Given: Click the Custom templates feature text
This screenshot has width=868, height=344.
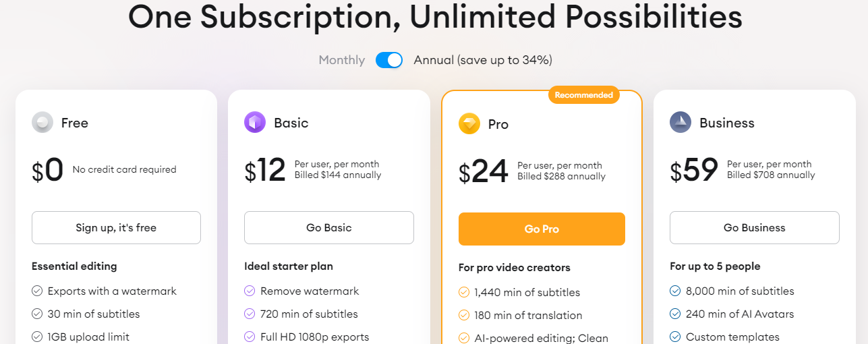Looking at the screenshot, I should coord(732,337).
